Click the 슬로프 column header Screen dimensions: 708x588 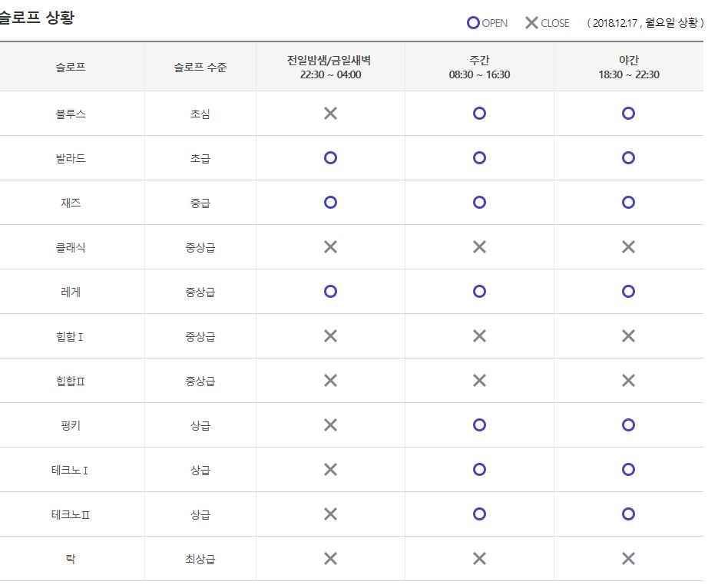pyautogui.click(x=71, y=68)
